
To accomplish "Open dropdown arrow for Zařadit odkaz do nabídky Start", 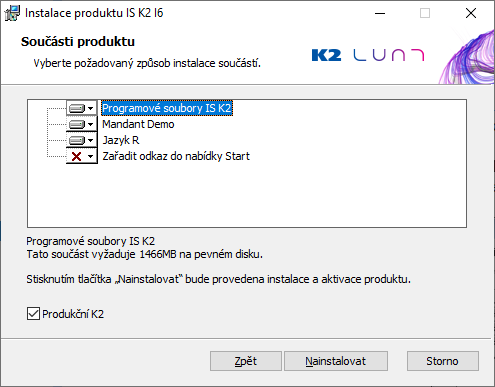I will (x=91, y=156).
